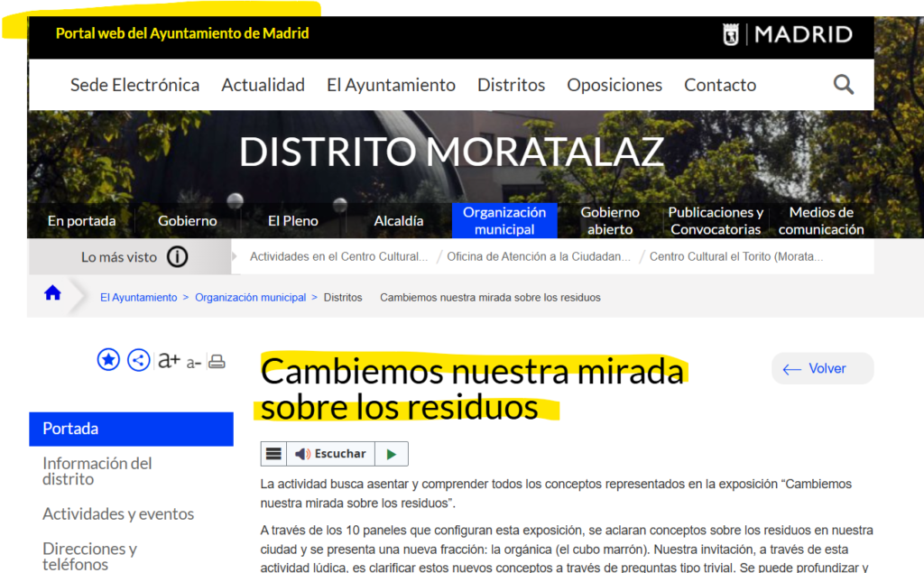
Task: Click the favorites star icon
Action: pos(108,359)
